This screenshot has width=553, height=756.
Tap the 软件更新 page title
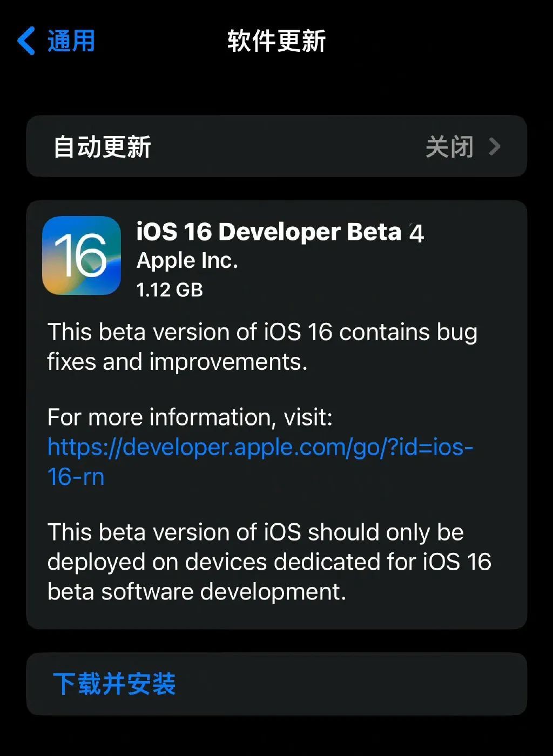276,41
